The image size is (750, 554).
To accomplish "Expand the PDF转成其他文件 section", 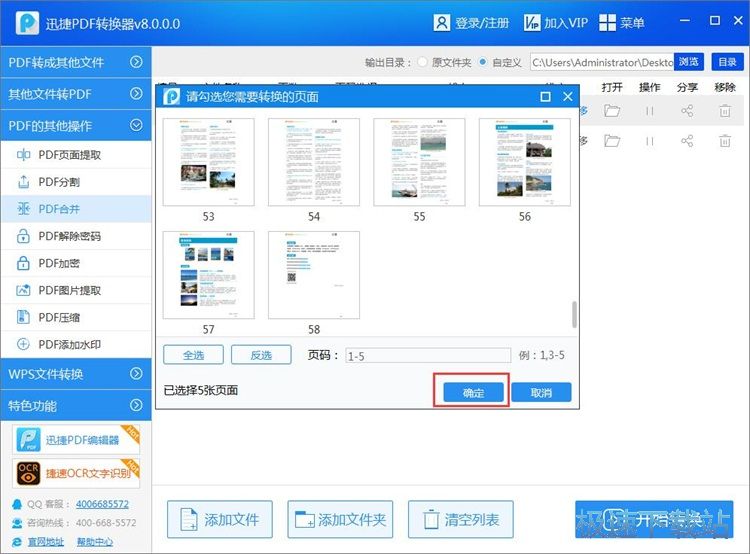I will pyautogui.click(x=76, y=62).
